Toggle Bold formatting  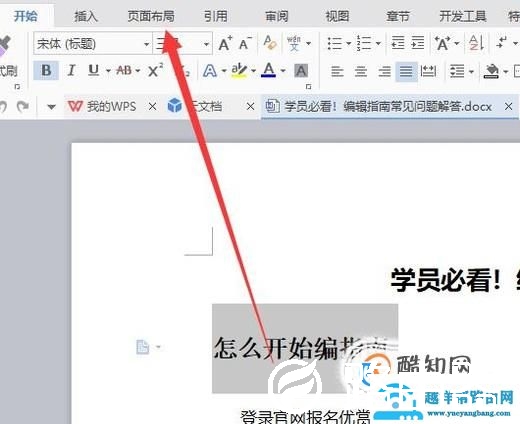[46, 70]
